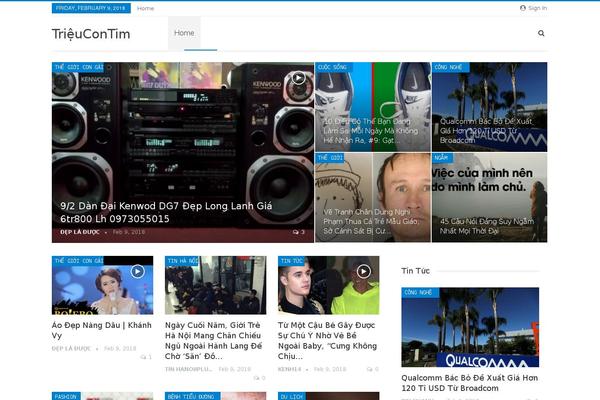
Task: Open the Ngày Cuối Năm, Giới Trẻ Hà Nội title
Action: (214, 341)
